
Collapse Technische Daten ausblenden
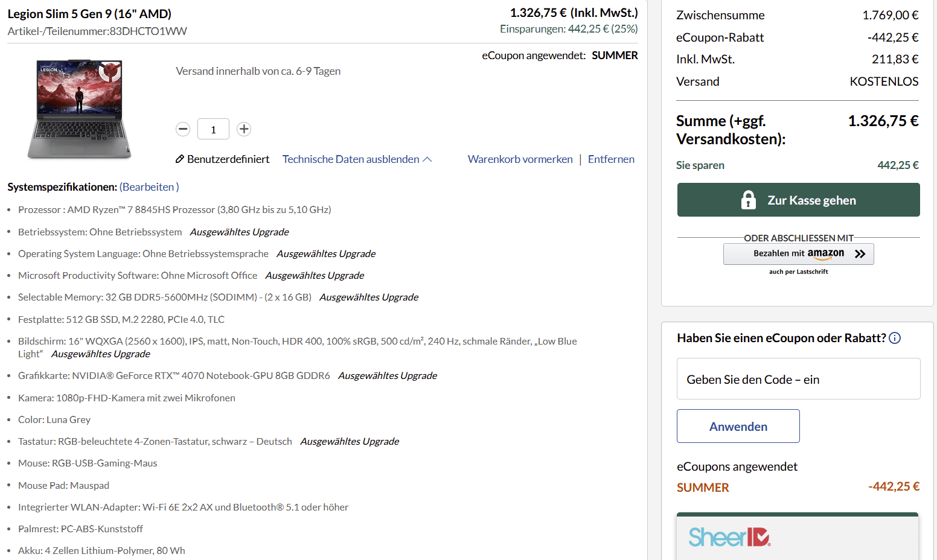(357, 159)
